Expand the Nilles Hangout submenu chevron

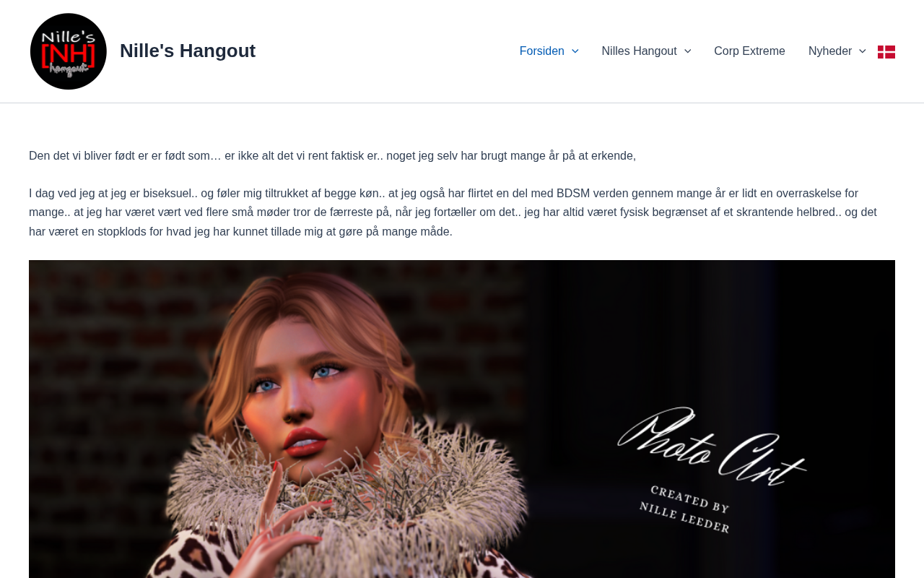pyautogui.click(x=687, y=51)
